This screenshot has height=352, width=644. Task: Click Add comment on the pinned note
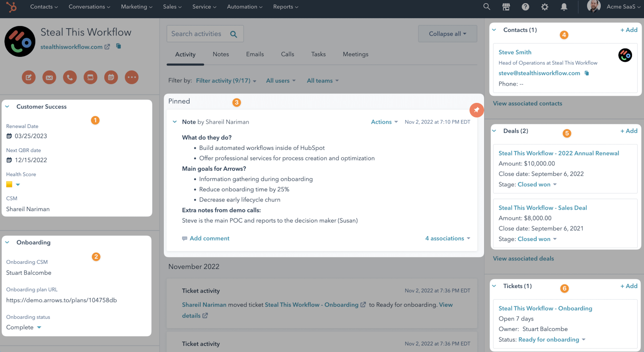pos(210,238)
